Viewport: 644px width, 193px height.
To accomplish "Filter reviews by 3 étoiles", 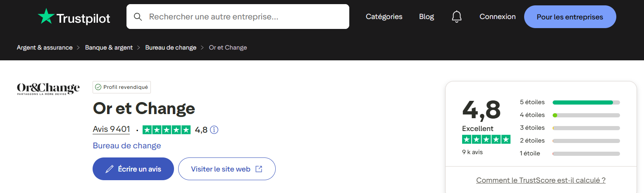I will pyautogui.click(x=586, y=128).
